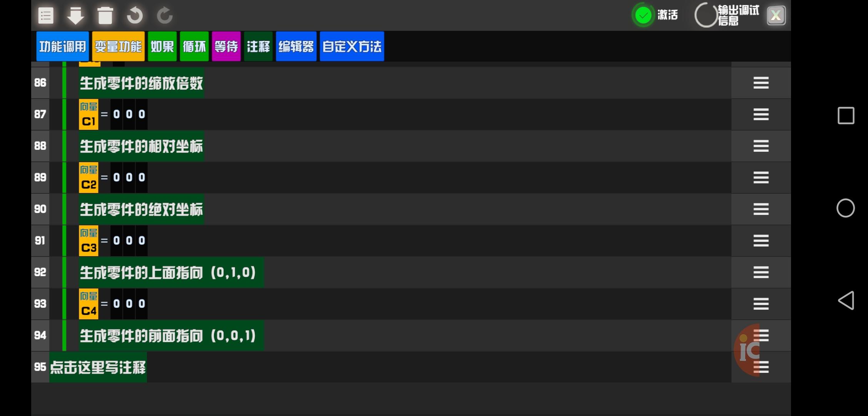
Task: Close the editor with X button
Action: (776, 16)
